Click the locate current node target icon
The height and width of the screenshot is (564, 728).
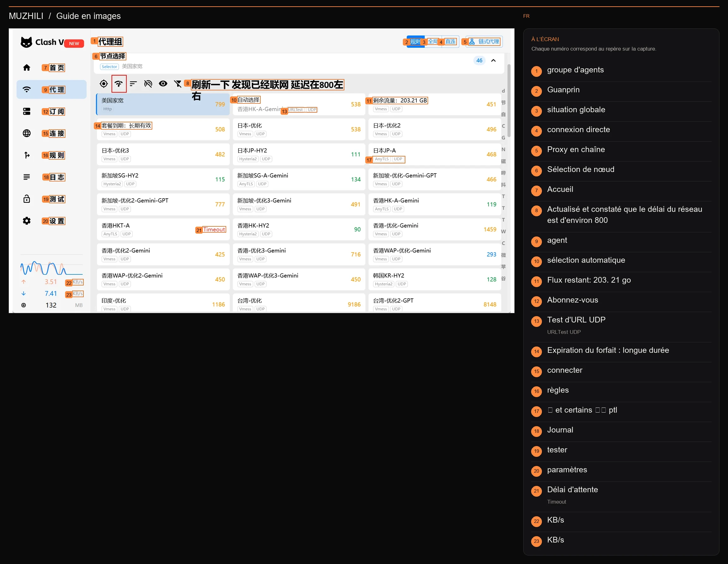(x=104, y=84)
